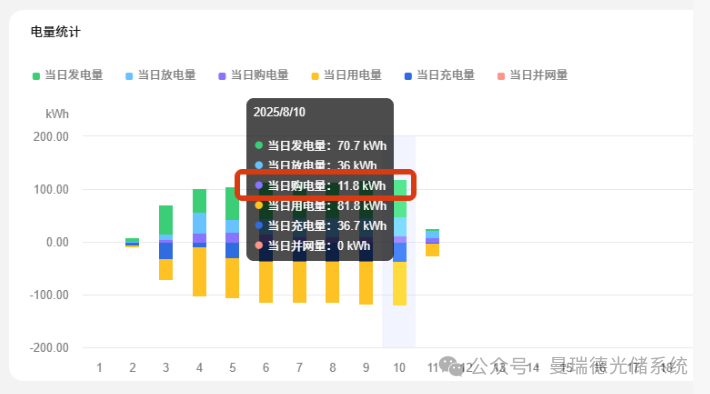Screen dimensions: 710x394
Task: Select the stacked bar for day 4
Action: pos(199,243)
